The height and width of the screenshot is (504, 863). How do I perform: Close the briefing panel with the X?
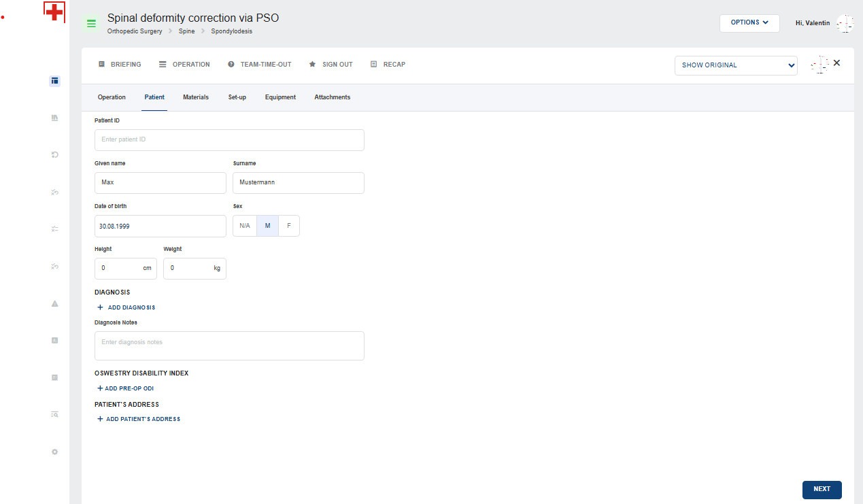[x=836, y=63]
